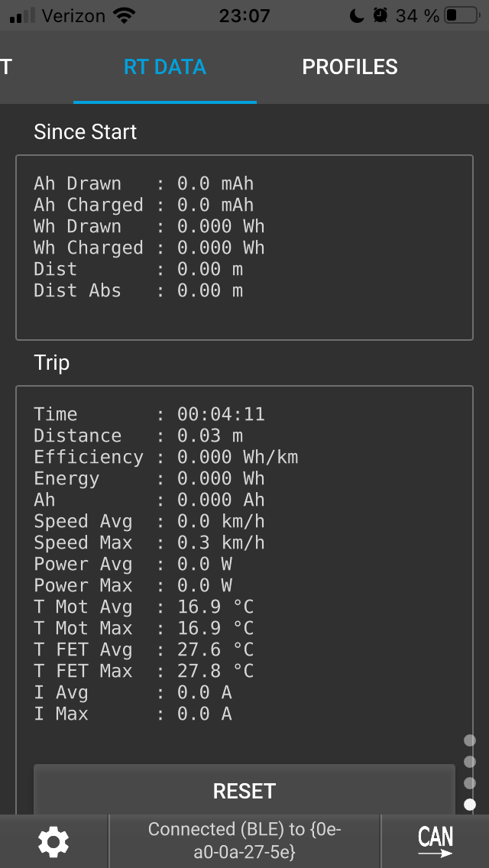Screen dimensions: 489x868
Task: Select the third page indicator dot
Action: coord(470,783)
